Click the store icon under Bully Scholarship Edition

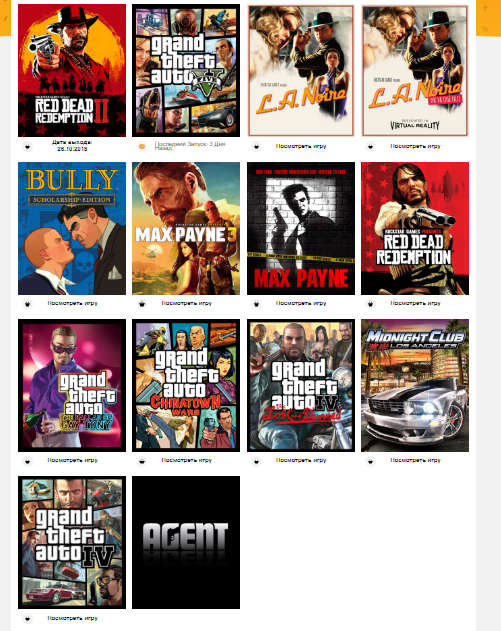tap(27, 304)
